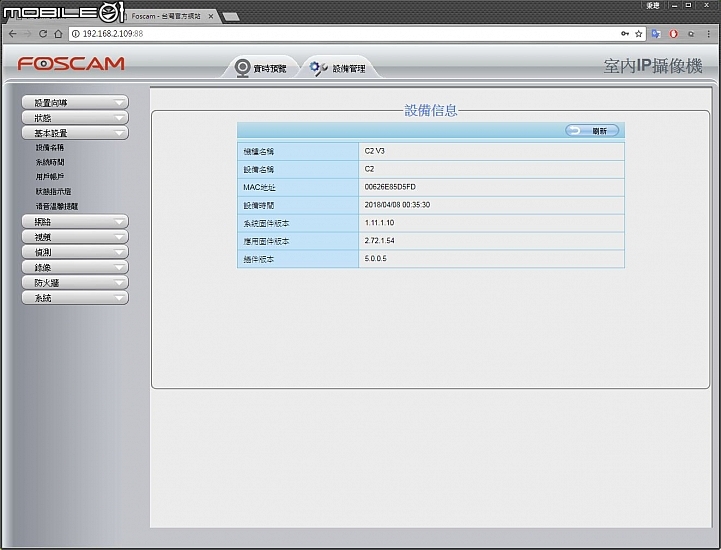This screenshot has height=550, width=721.
Task: Click the saved password key icon
Action: tap(625, 34)
